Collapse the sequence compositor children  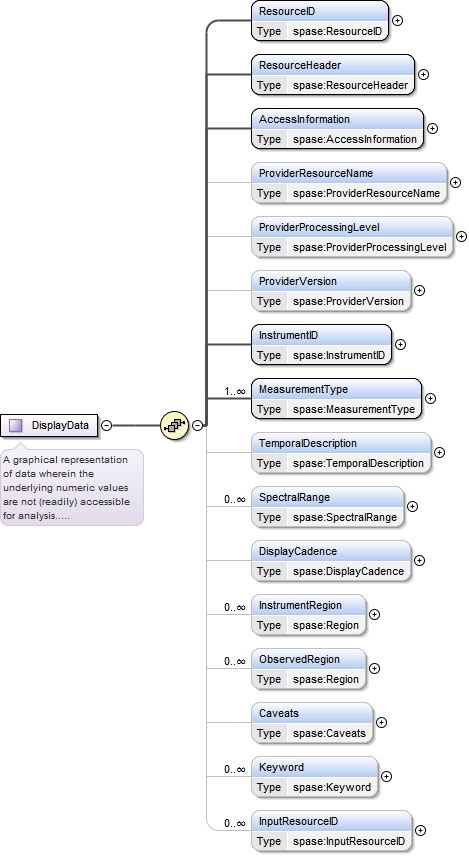(197, 425)
